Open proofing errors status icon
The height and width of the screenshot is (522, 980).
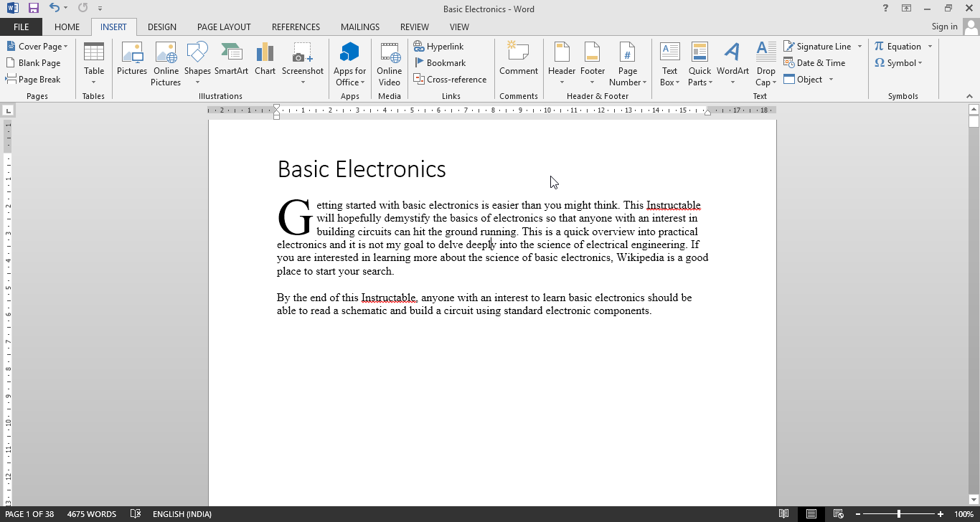(x=136, y=514)
